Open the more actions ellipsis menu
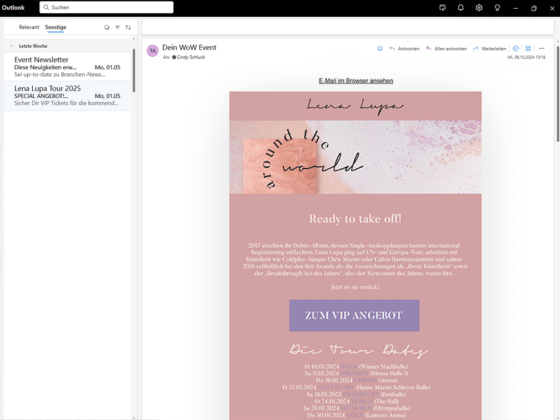The width and height of the screenshot is (560, 420). point(541,49)
